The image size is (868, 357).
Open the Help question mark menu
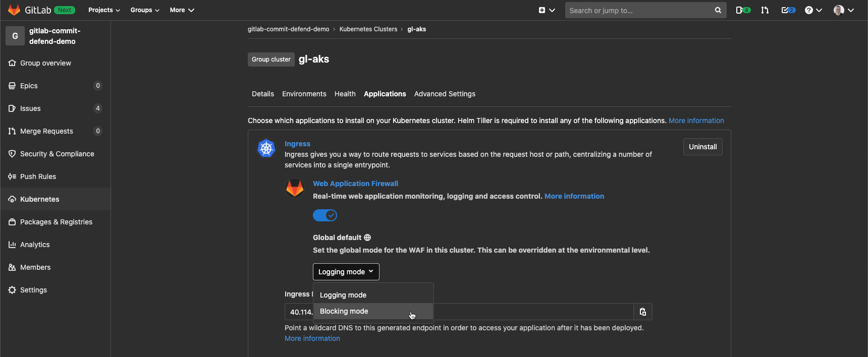(x=813, y=10)
